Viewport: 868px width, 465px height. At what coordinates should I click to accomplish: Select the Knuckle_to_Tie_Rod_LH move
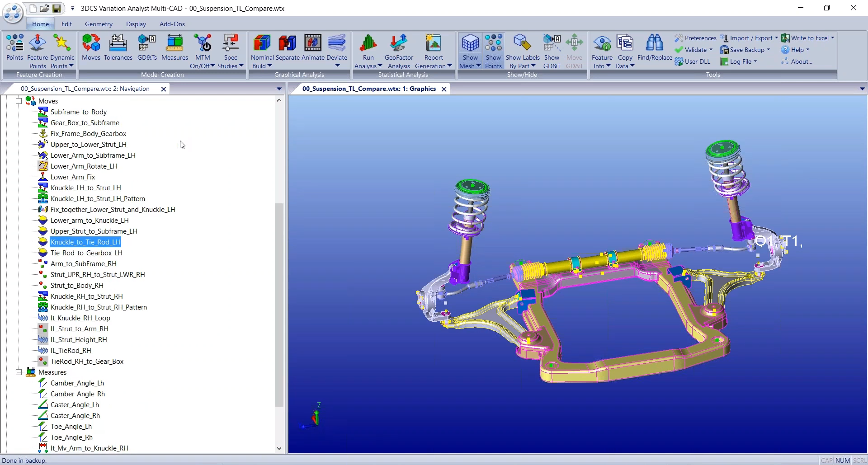(x=85, y=242)
